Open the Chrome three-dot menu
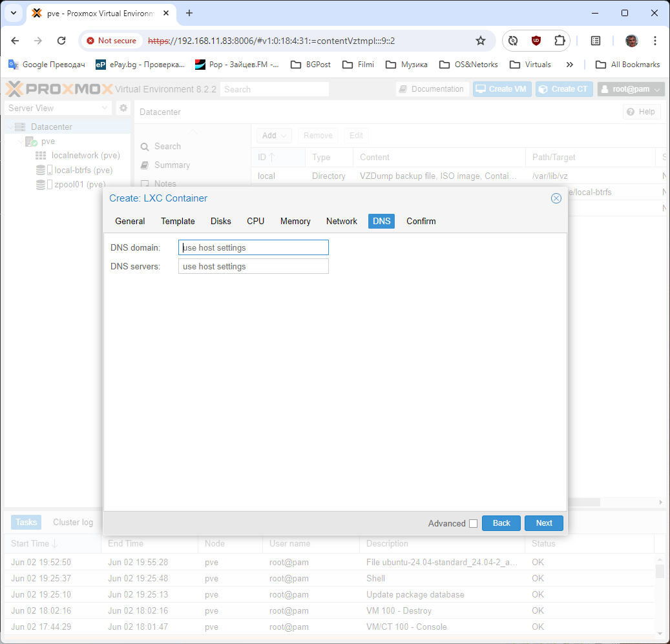 click(655, 41)
